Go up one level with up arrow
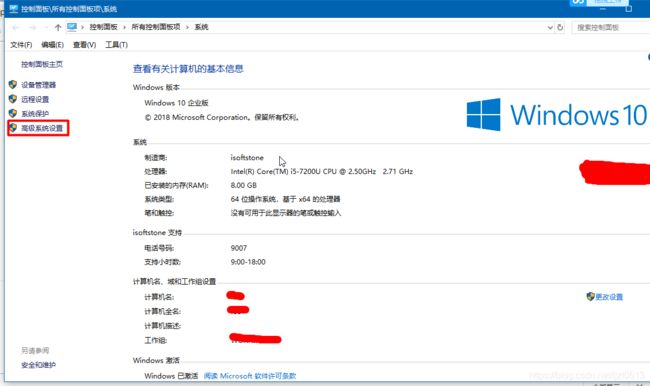 58,27
